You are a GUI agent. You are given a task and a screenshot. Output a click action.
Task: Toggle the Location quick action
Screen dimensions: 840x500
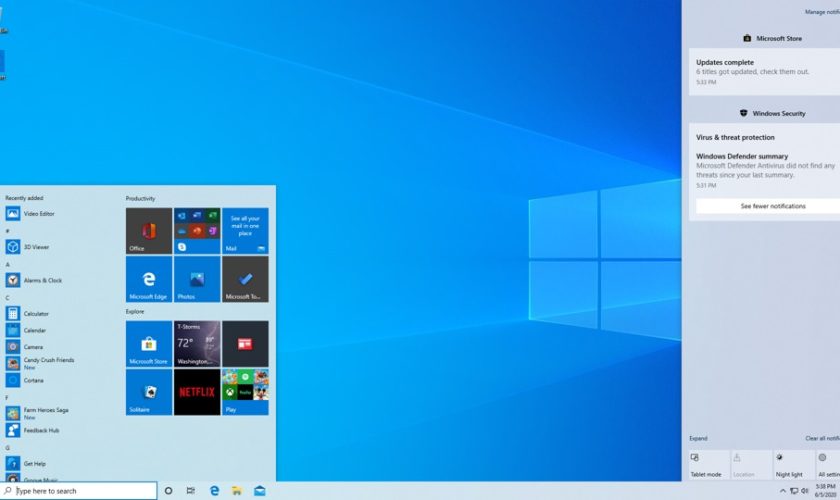(x=749, y=464)
